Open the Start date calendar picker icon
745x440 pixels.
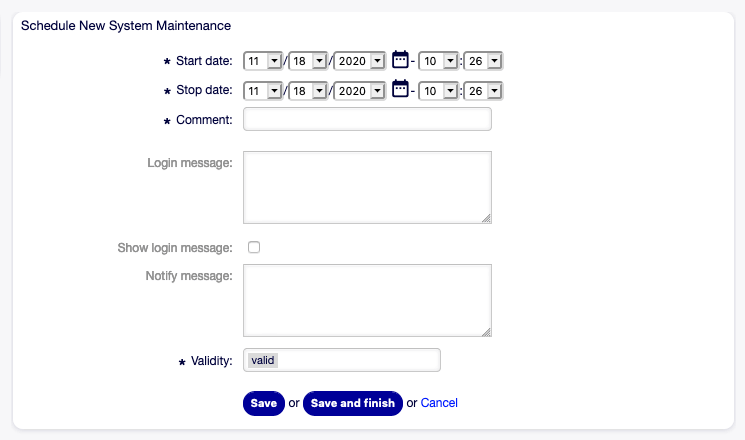click(x=400, y=60)
